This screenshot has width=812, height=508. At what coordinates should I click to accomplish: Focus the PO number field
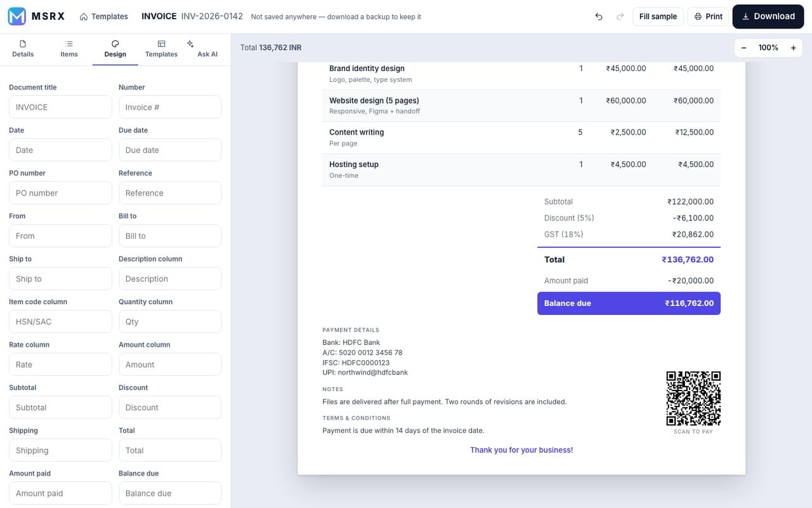pyautogui.click(x=60, y=192)
